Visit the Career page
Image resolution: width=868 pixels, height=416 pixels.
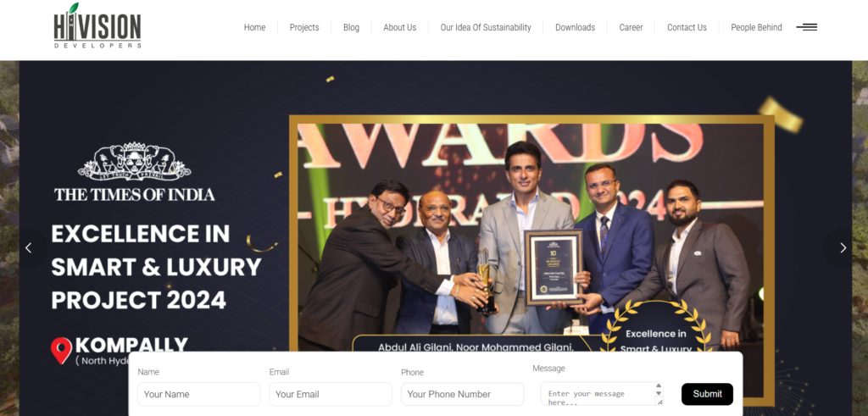(x=631, y=27)
